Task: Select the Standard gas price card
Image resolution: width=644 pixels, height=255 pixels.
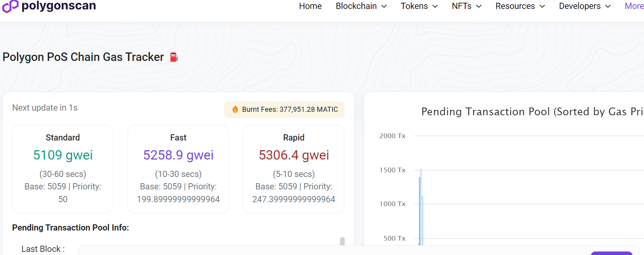Action: click(x=63, y=169)
